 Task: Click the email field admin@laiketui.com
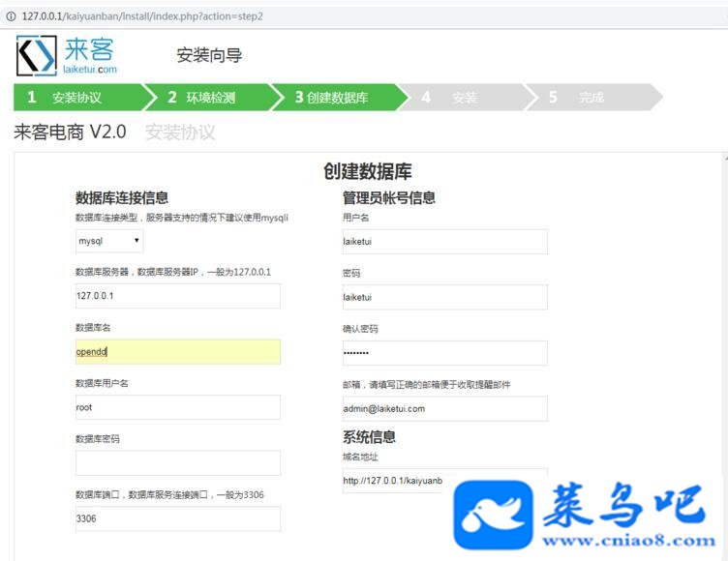tap(444, 409)
